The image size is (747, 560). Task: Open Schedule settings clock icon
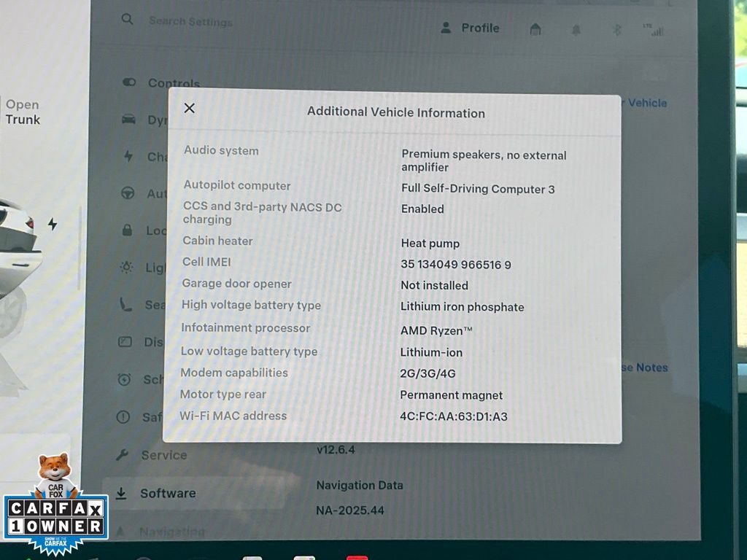pyautogui.click(x=125, y=379)
